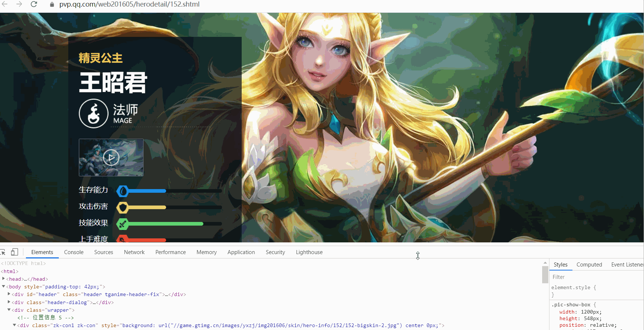Click the red difficulty stat icon
The width and height of the screenshot is (644, 330).
pos(123,239)
